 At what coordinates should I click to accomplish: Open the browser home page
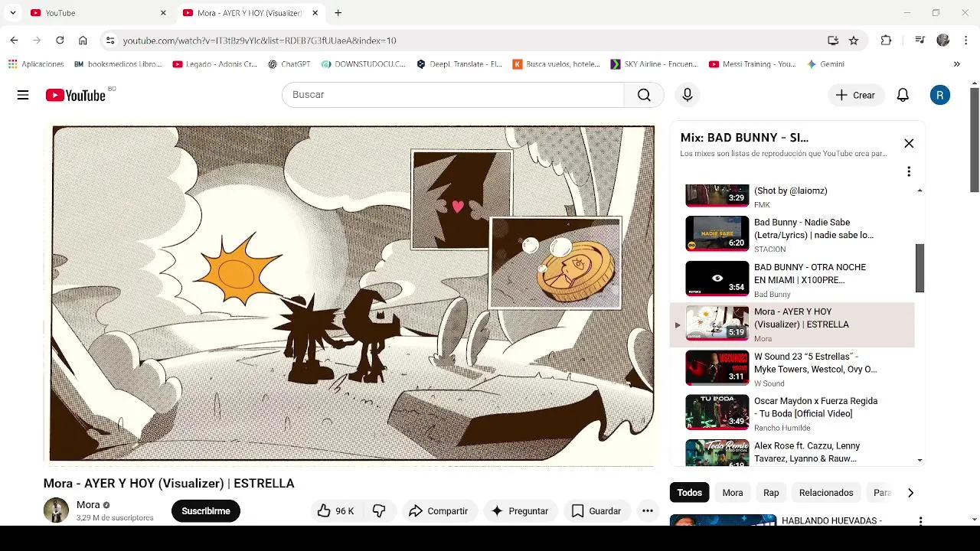pos(83,41)
